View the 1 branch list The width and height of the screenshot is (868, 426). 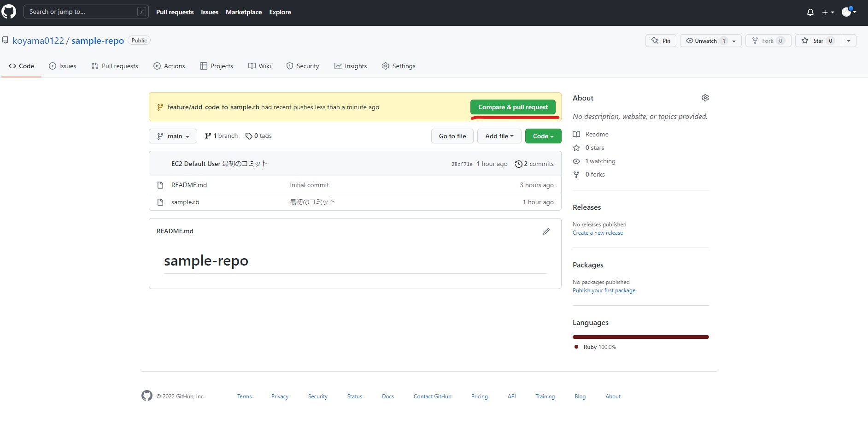click(x=221, y=136)
